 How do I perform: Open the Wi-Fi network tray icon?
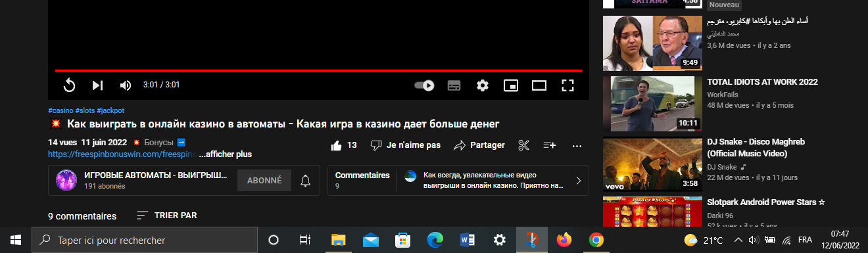[786, 240]
